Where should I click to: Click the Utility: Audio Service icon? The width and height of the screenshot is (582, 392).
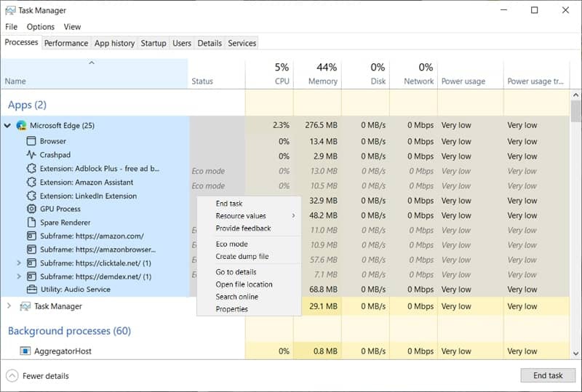(x=31, y=289)
